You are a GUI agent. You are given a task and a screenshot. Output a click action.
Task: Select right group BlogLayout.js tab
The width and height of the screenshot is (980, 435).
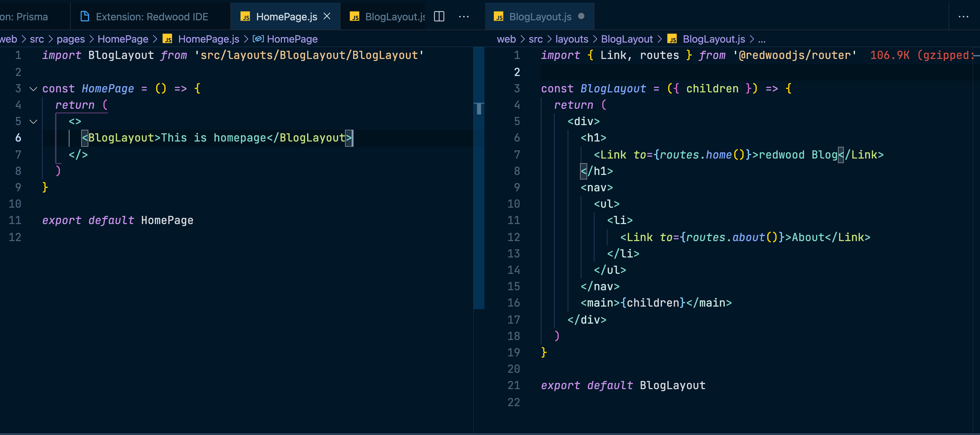click(x=539, y=16)
